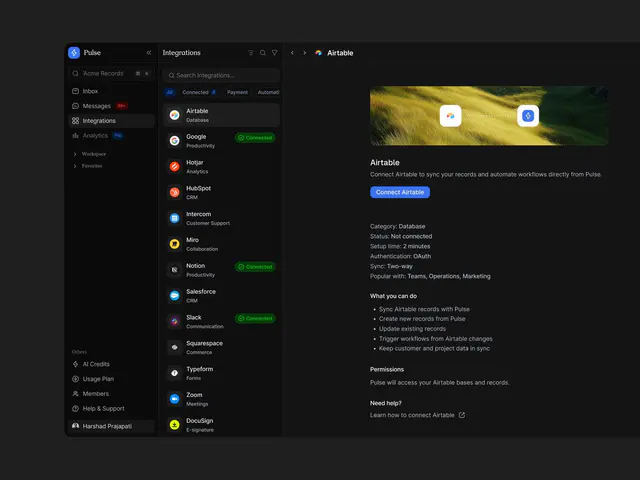Click the Connect Airtable button

(400, 192)
